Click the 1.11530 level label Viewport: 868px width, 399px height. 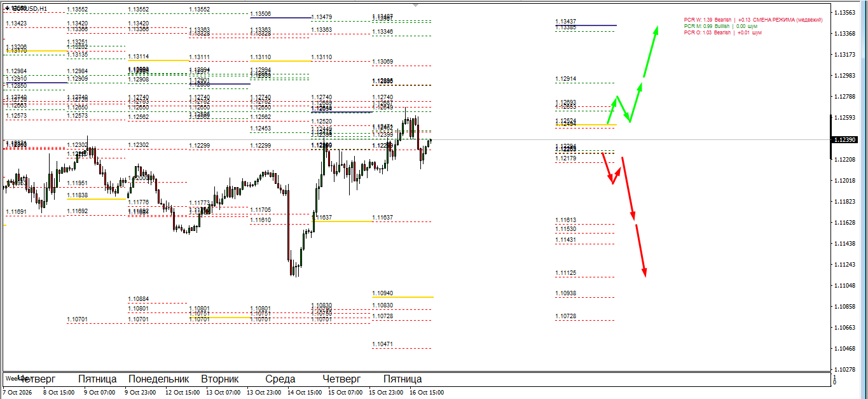(565, 229)
